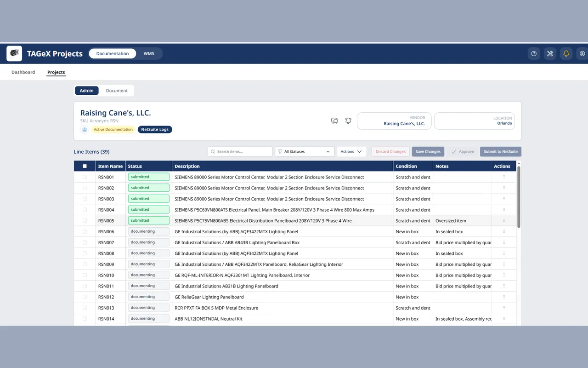Click the line items table vertical scrollbar

click(519, 197)
